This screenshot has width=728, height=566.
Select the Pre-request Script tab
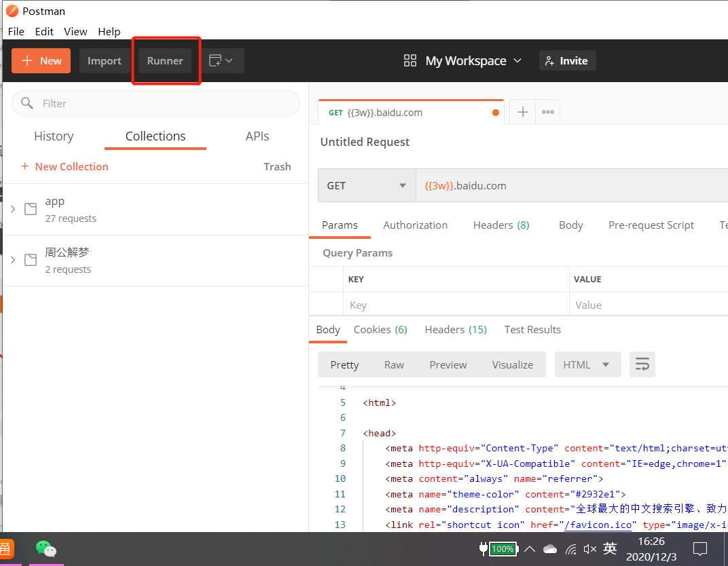point(651,225)
